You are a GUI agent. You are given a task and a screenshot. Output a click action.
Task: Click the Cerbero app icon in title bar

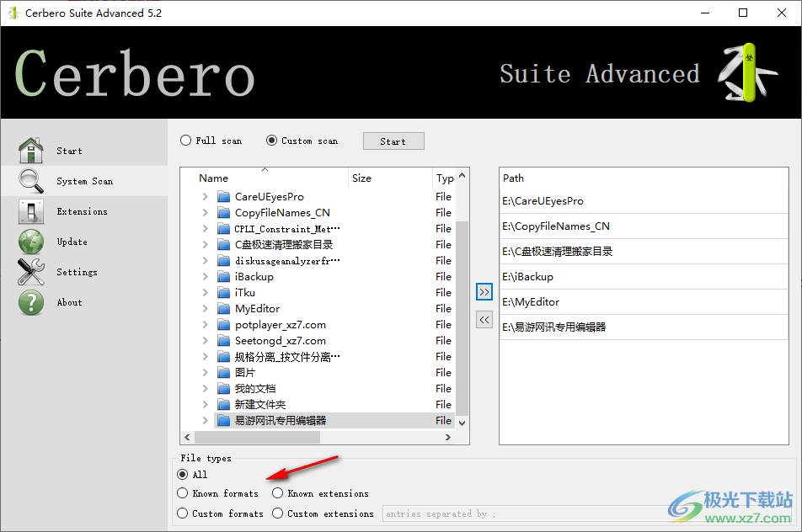pyautogui.click(x=13, y=13)
